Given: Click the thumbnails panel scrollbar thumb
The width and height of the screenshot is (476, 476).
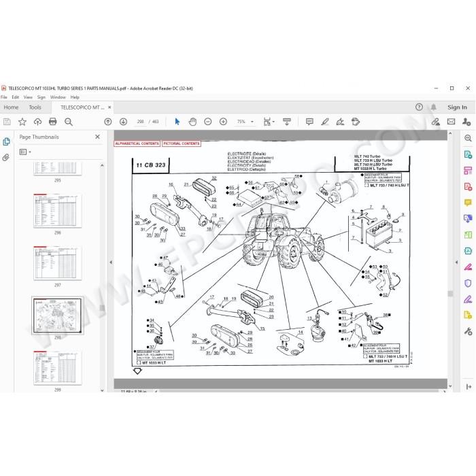Looking at the screenshot, I should click(102, 308).
